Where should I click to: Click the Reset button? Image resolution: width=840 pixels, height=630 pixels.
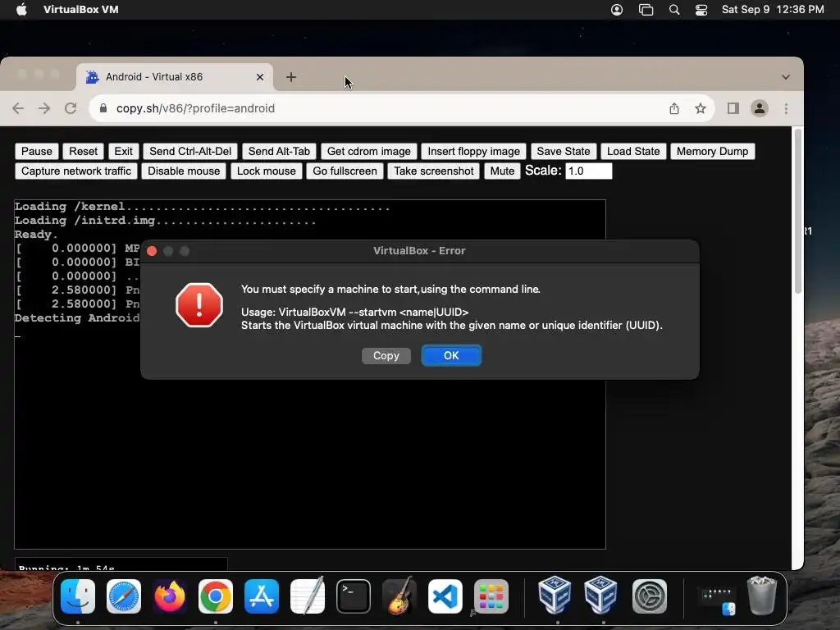(x=83, y=152)
